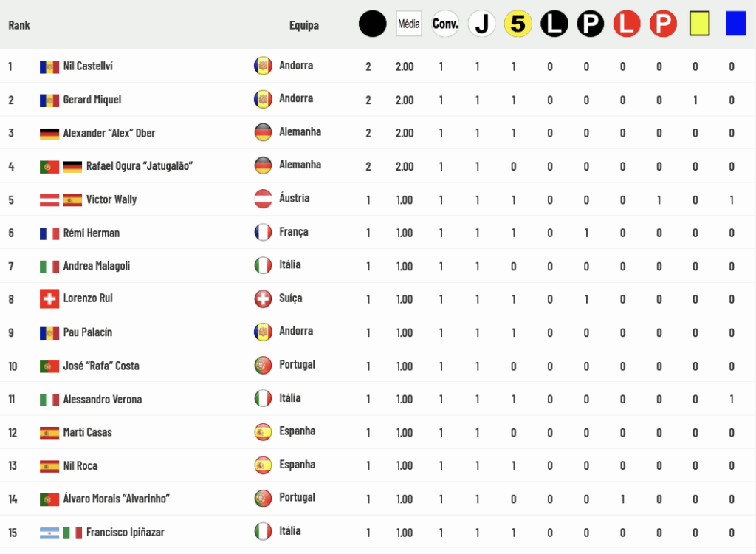756x554 pixels.
Task: Click the Média column header icon
Action: point(409,24)
